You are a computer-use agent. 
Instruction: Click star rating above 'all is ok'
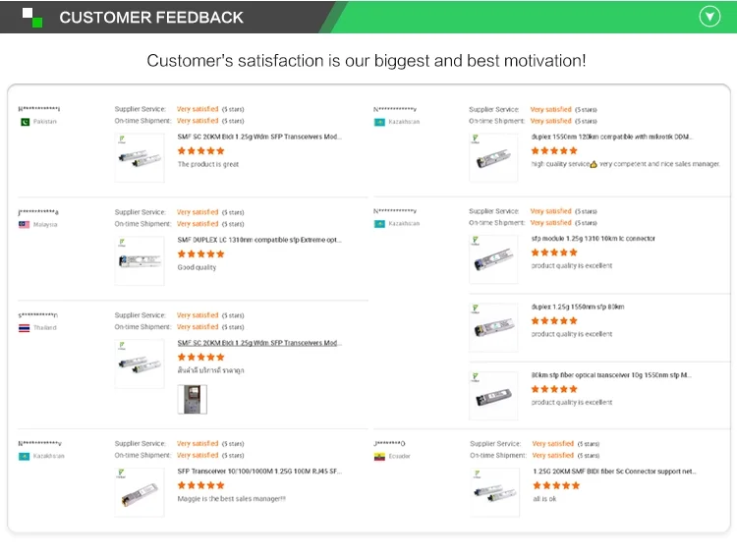click(555, 485)
